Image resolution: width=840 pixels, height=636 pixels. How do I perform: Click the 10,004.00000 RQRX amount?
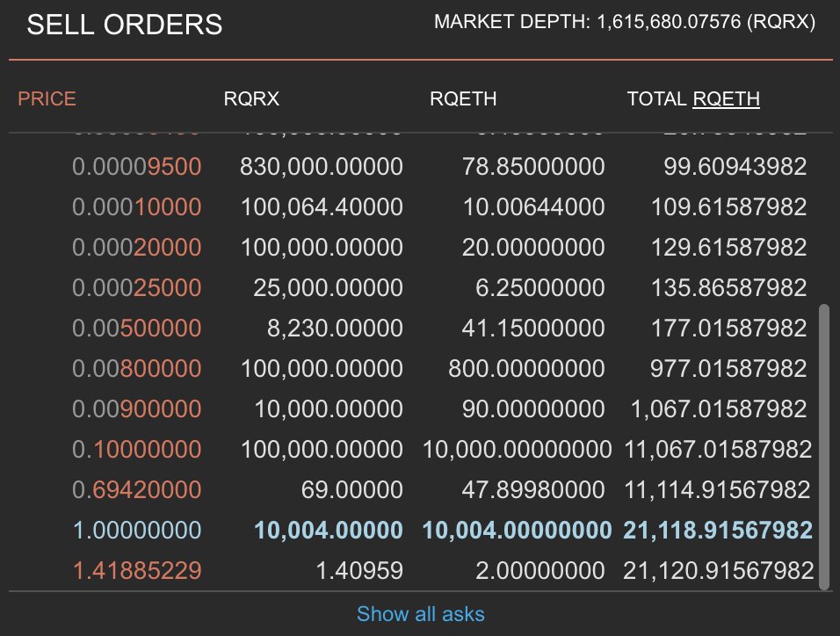pos(329,530)
